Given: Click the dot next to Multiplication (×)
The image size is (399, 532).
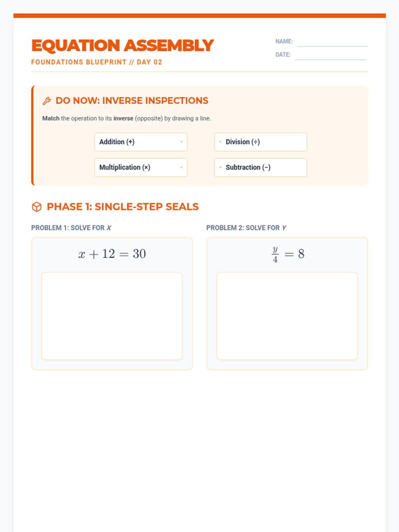Looking at the screenshot, I should coord(181,167).
